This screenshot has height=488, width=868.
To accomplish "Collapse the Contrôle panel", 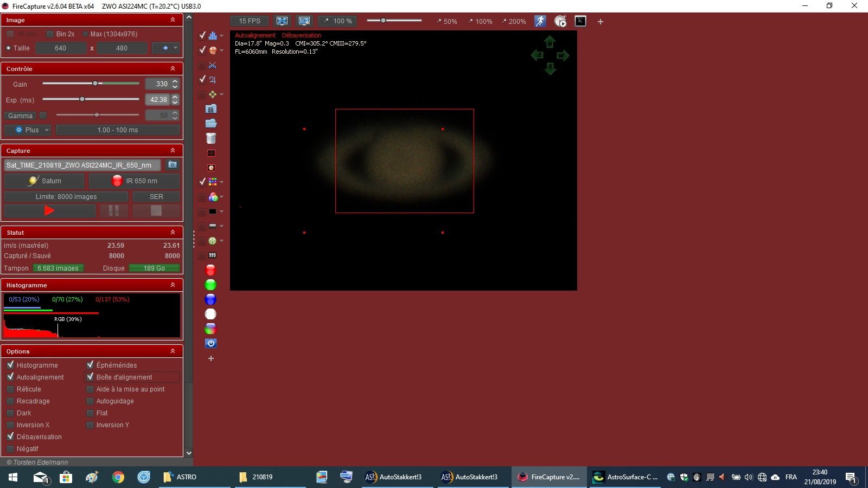I will click(x=173, y=68).
